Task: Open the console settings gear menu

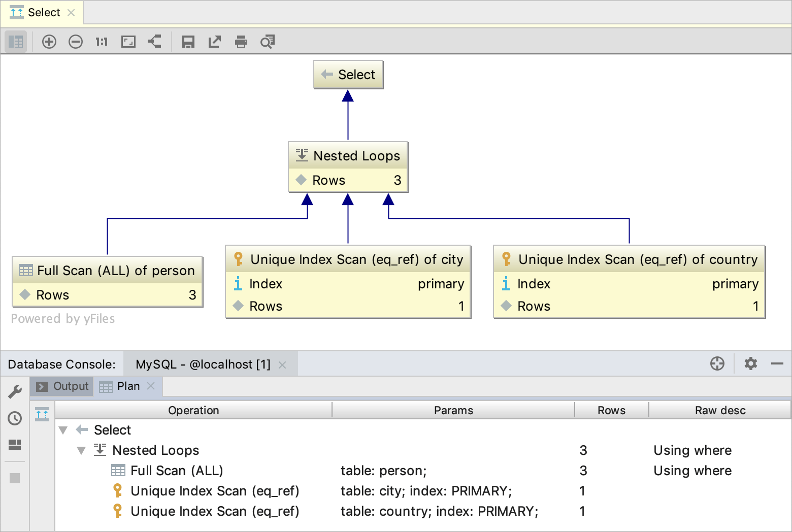Action: point(751,363)
